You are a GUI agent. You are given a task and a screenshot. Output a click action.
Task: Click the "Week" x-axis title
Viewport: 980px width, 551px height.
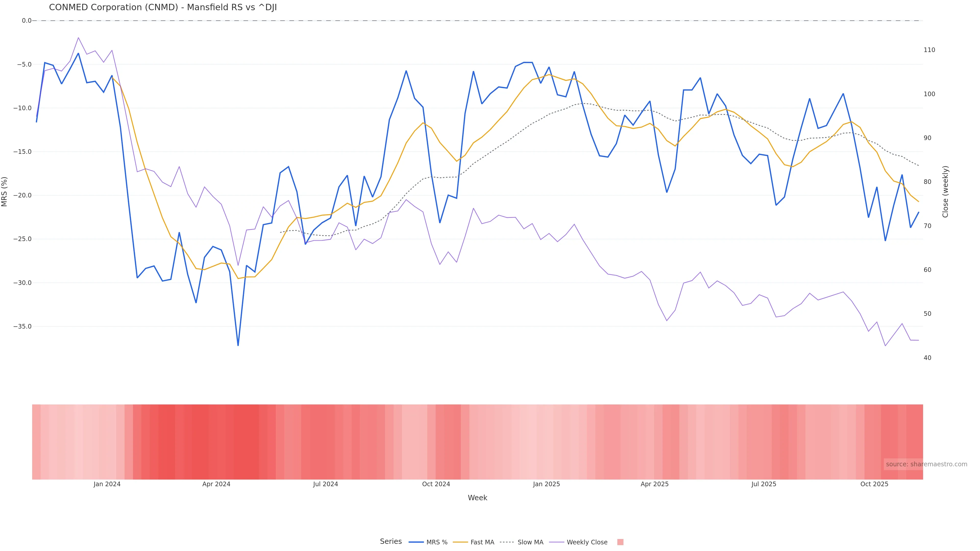pyautogui.click(x=477, y=498)
